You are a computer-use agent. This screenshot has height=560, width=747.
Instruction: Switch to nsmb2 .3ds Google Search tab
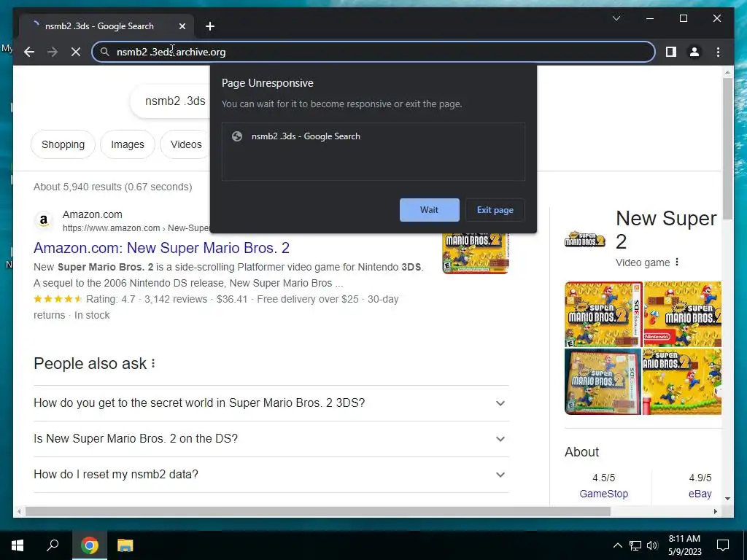pos(107,26)
